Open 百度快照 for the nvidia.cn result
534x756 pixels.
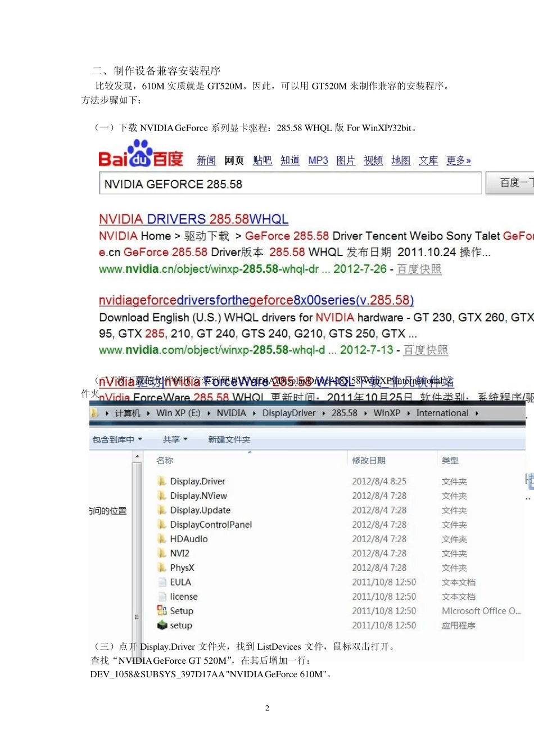(419, 269)
